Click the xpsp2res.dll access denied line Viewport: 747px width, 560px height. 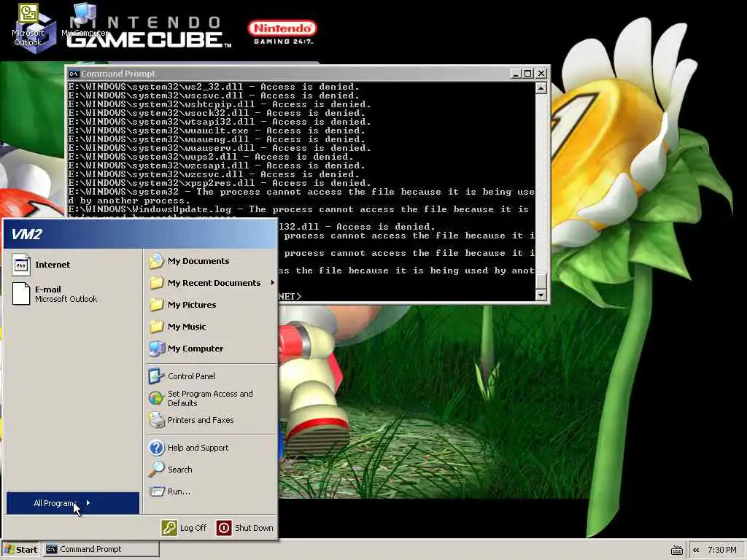(219, 183)
